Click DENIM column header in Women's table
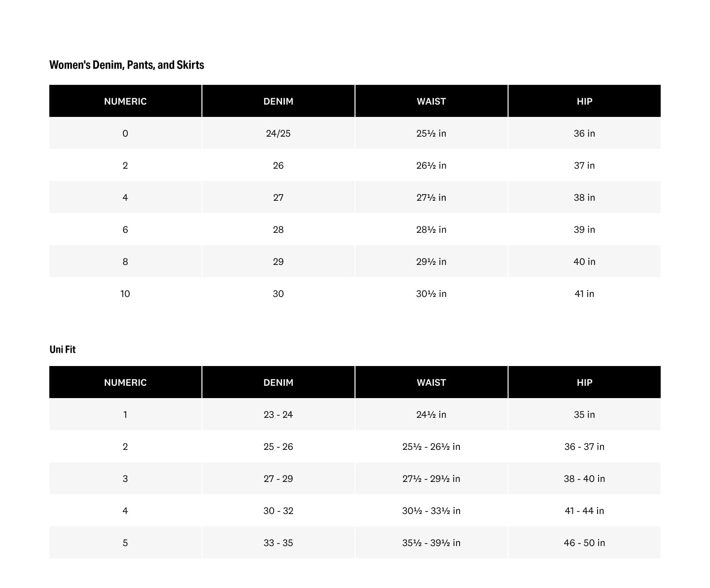This screenshot has height=588, width=710. 278,101
